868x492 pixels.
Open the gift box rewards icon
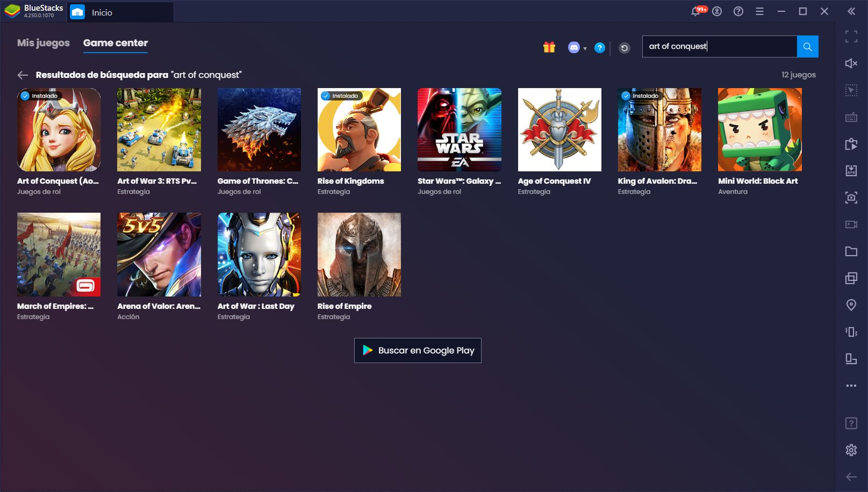[549, 47]
